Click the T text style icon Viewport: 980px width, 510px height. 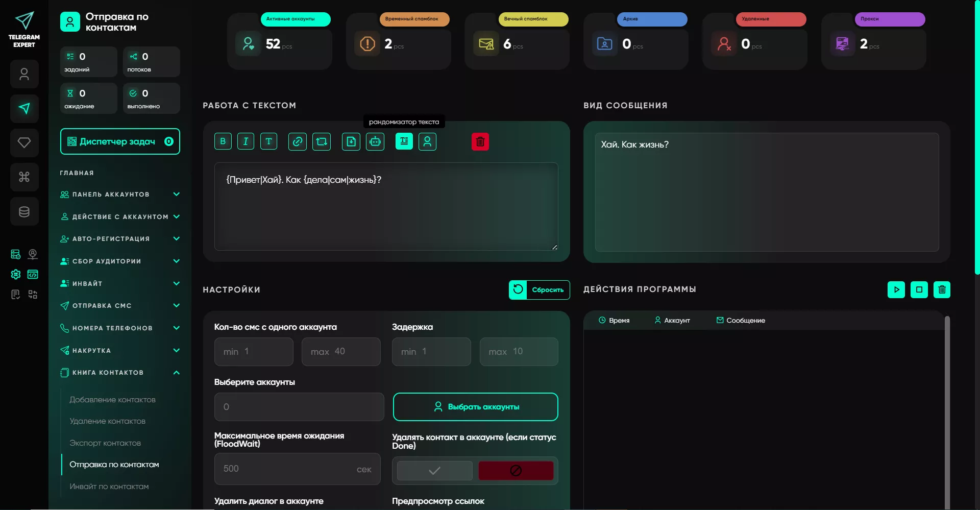click(x=268, y=141)
